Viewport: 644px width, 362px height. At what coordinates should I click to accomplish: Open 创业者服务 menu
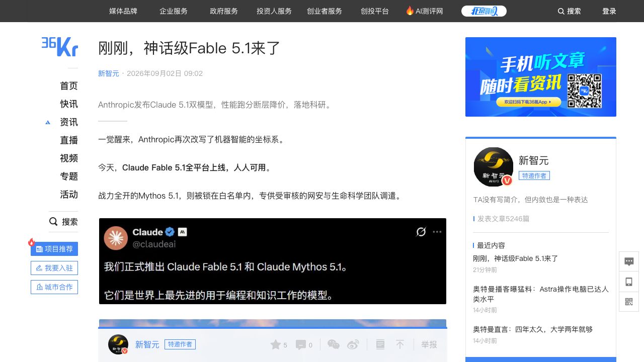coord(325,11)
